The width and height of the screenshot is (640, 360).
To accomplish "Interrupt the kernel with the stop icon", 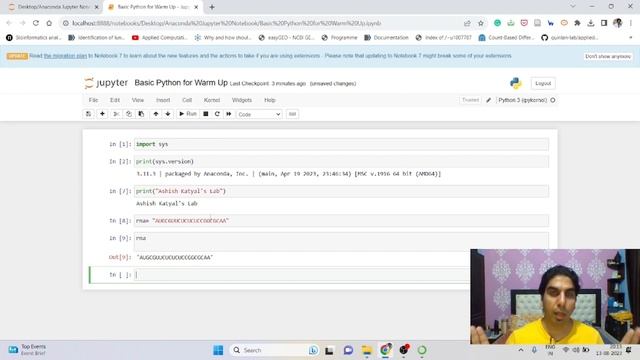I will click(x=206, y=114).
